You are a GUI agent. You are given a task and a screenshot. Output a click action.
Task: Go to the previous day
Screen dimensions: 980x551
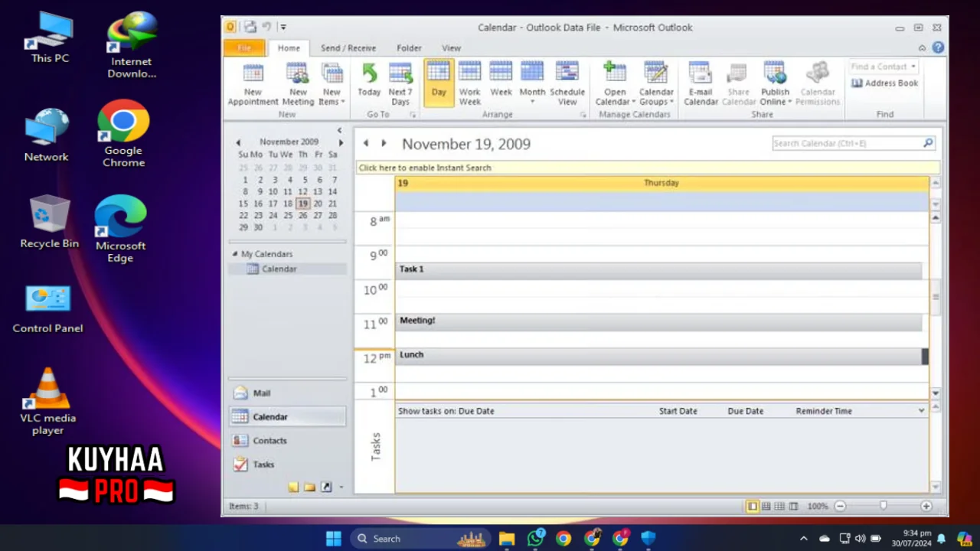366,143
